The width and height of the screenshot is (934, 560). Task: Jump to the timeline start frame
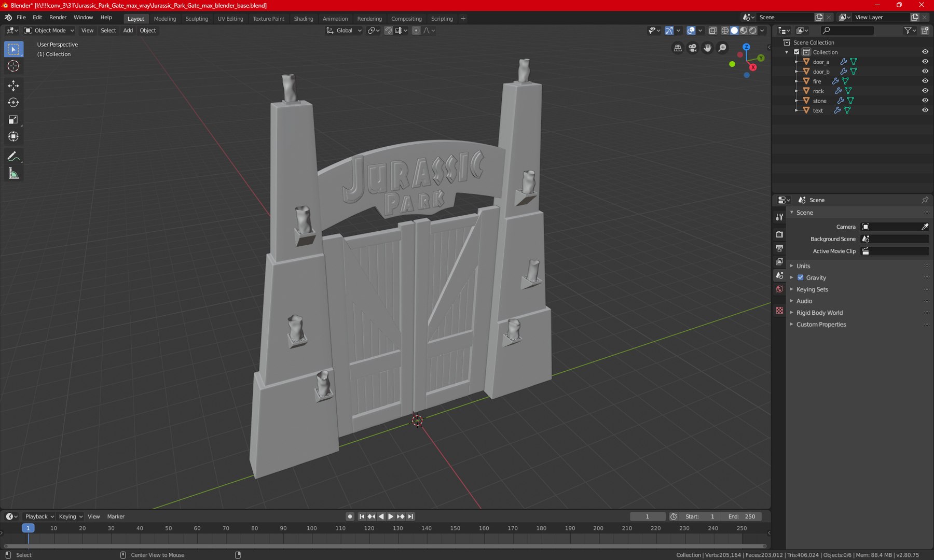(362, 516)
